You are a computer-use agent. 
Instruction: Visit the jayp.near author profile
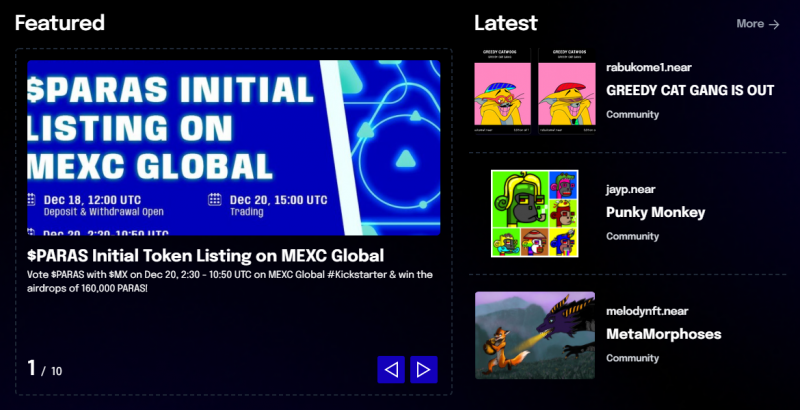pos(631,190)
